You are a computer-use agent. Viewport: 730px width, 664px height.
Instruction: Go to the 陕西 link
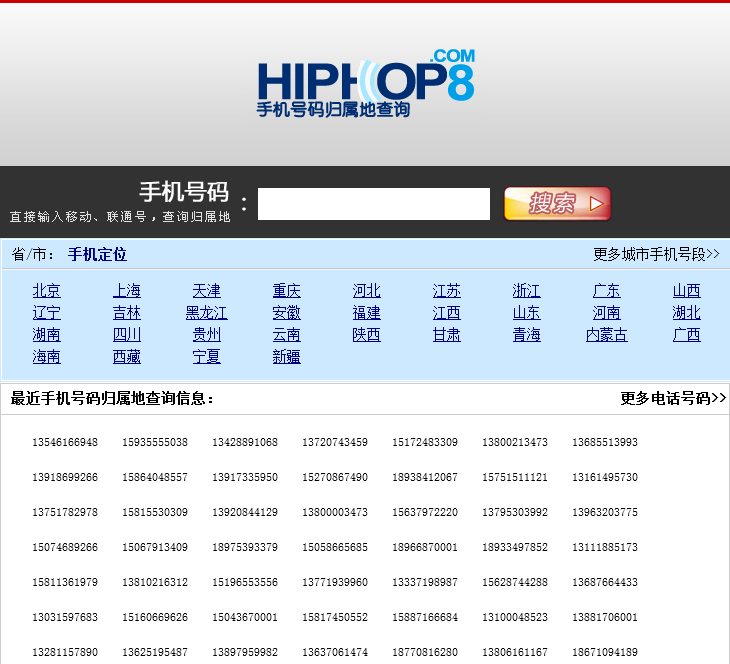tap(366, 334)
